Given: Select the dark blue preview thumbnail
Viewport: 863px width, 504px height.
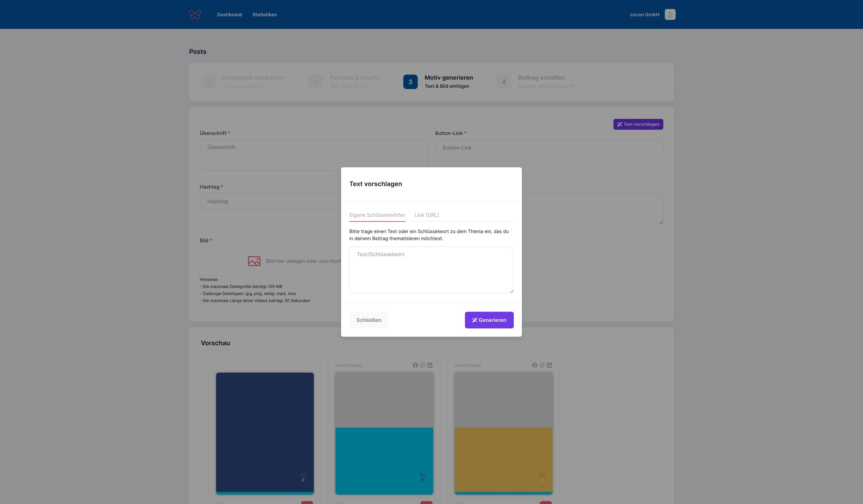Looking at the screenshot, I should pos(265,433).
